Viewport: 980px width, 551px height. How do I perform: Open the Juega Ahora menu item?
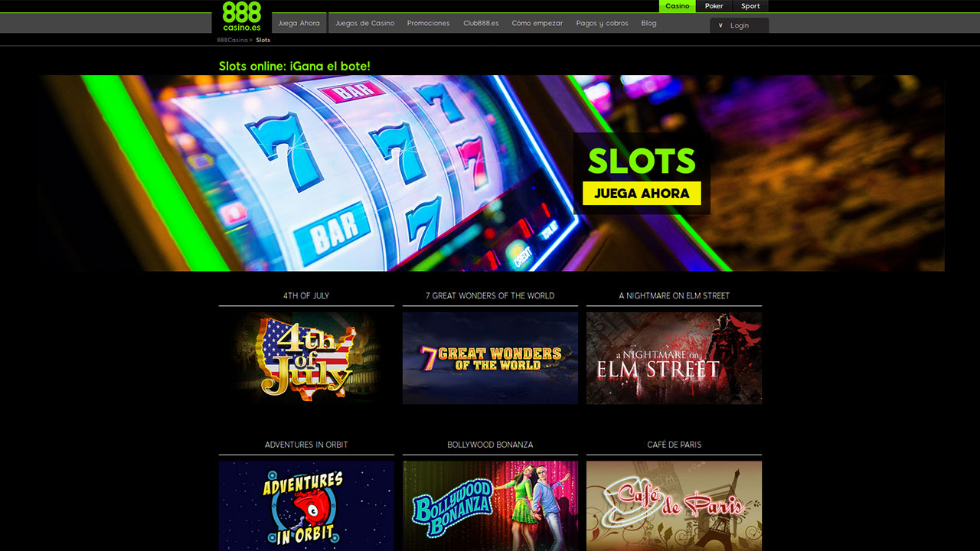click(299, 23)
